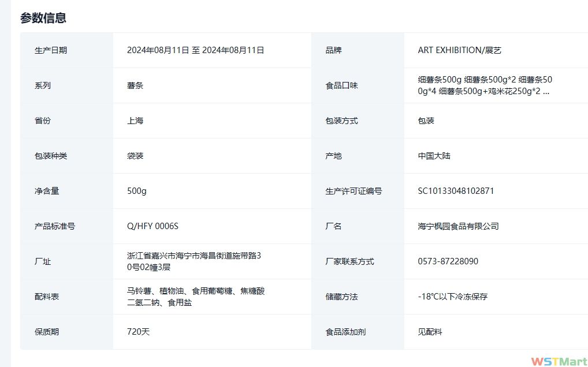Click product standard number Q/HFY 0006S
This screenshot has width=588, height=367.
(148, 226)
